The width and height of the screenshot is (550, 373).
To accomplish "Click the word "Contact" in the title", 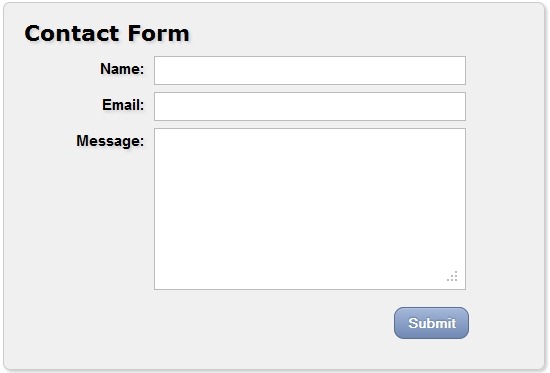I will [x=72, y=33].
